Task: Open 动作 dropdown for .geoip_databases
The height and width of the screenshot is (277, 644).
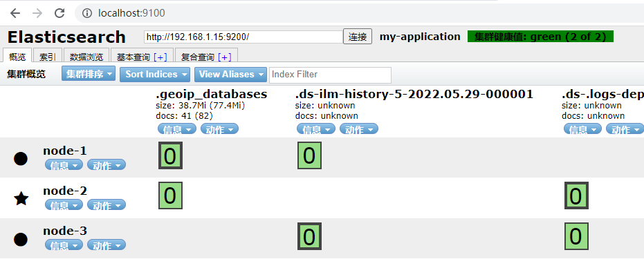Action: tap(219, 129)
